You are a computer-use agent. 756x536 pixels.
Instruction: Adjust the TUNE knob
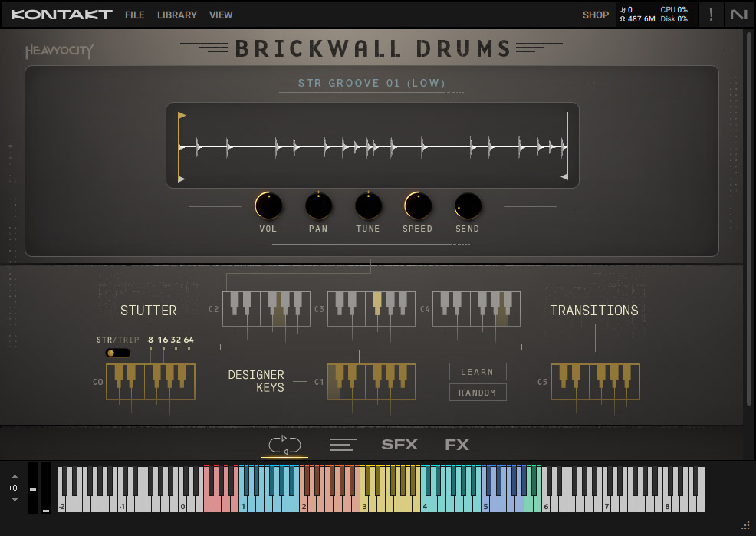[368, 206]
